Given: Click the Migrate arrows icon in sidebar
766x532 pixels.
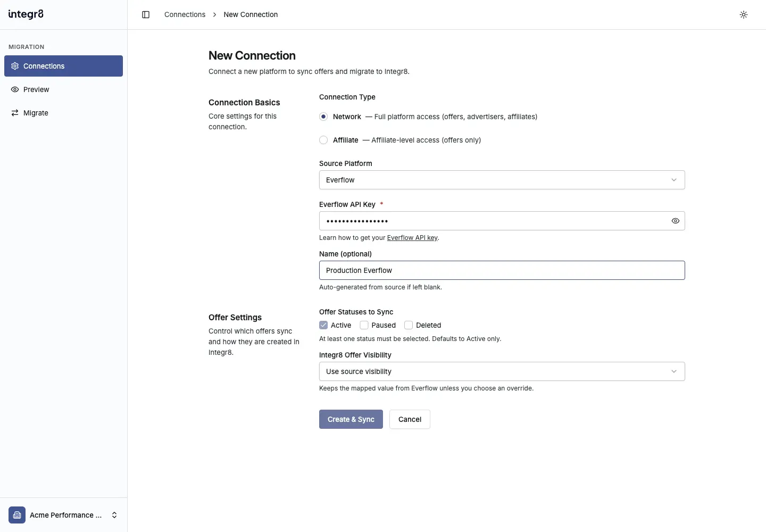Looking at the screenshot, I should (x=15, y=113).
